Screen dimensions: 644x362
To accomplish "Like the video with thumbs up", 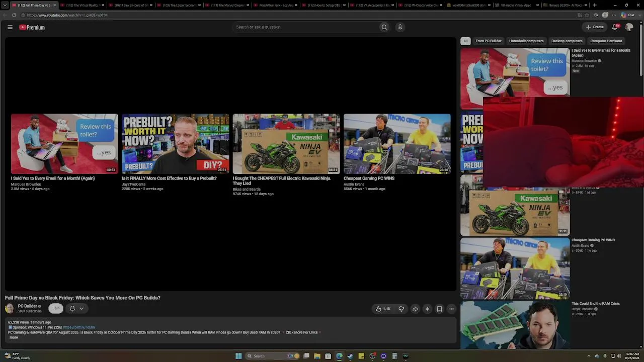I will tap(383, 309).
